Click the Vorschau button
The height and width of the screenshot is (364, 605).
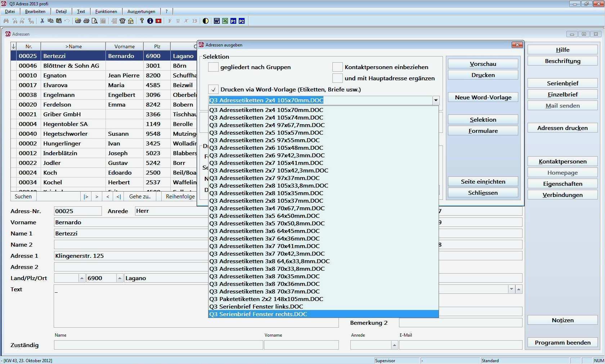click(483, 64)
